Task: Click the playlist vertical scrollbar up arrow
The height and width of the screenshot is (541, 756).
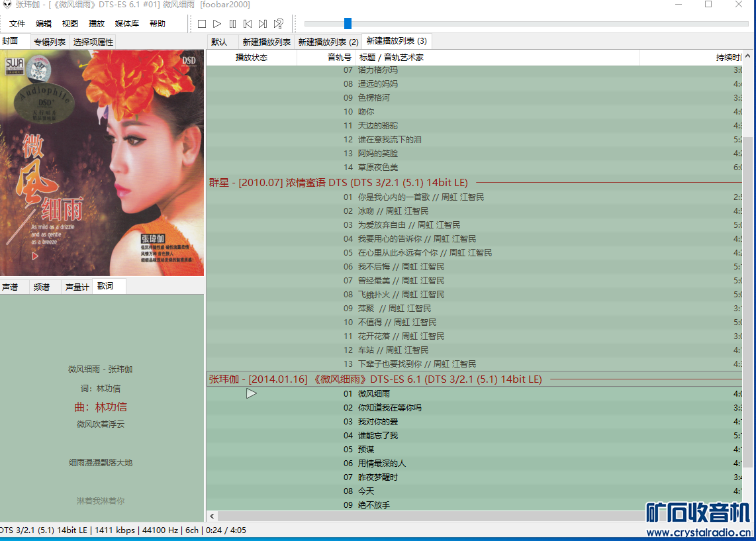Action: pos(747,56)
